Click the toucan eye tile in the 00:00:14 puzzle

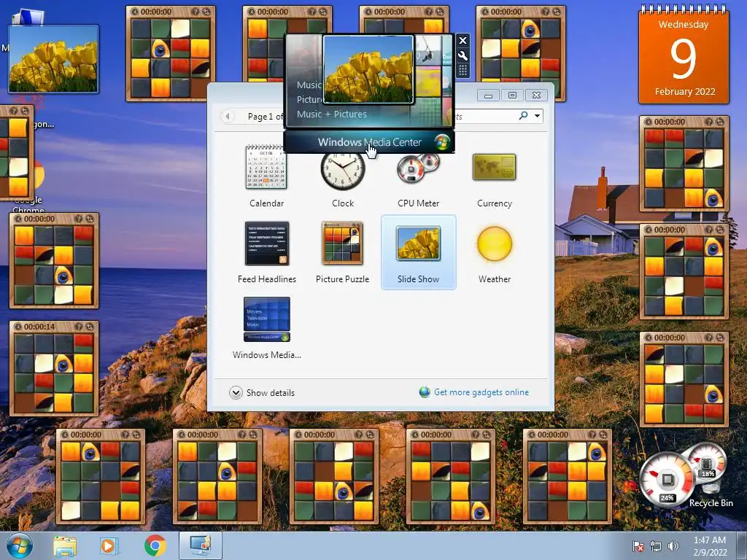[63, 364]
